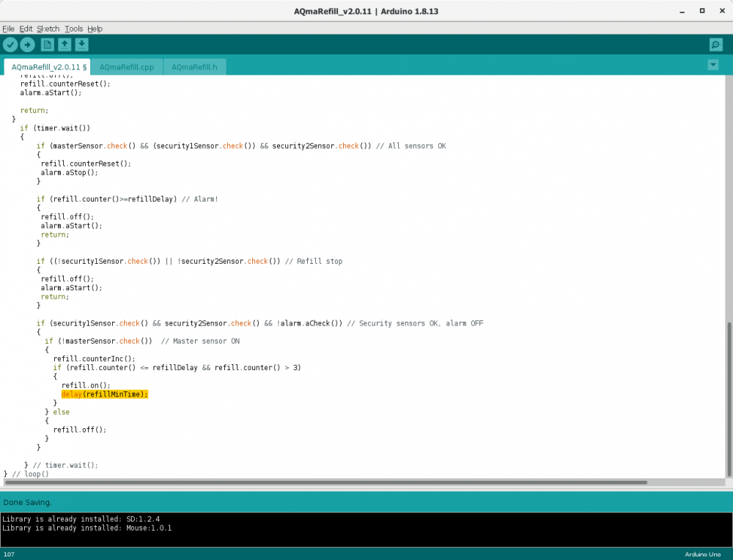This screenshot has width=733, height=560.
Task: Open the tab management dropdown arrow
Action: (x=712, y=65)
